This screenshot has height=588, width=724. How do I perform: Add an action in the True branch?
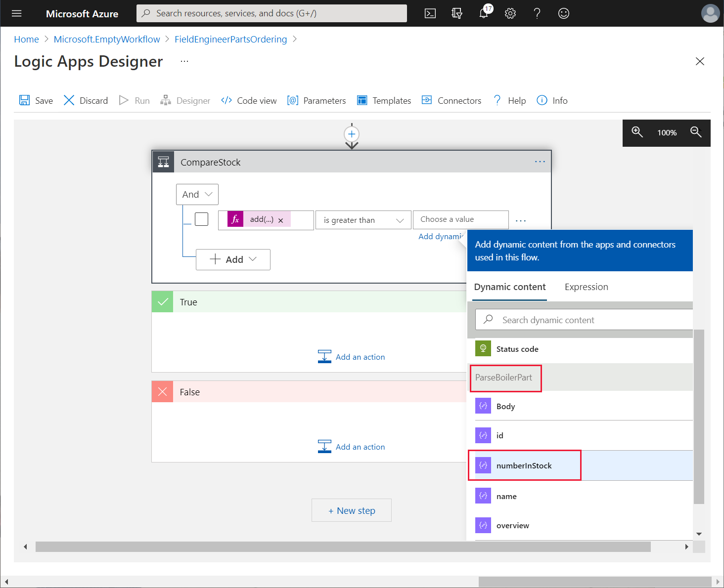pyautogui.click(x=351, y=357)
